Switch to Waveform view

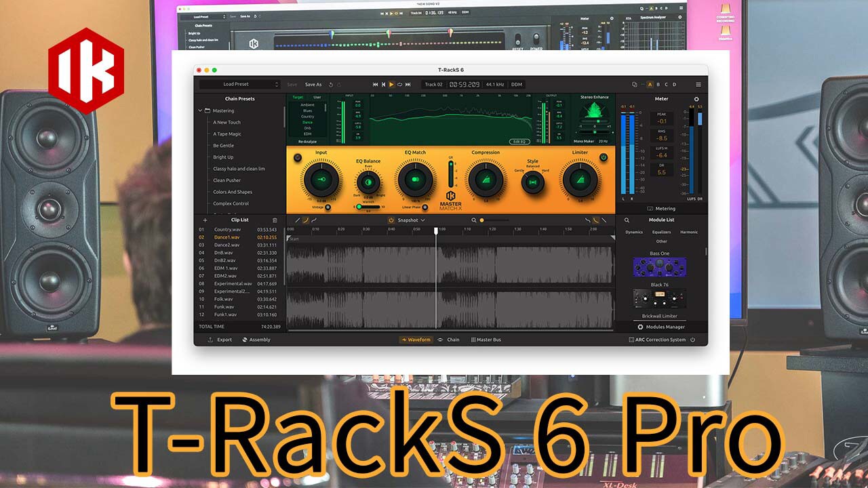416,340
